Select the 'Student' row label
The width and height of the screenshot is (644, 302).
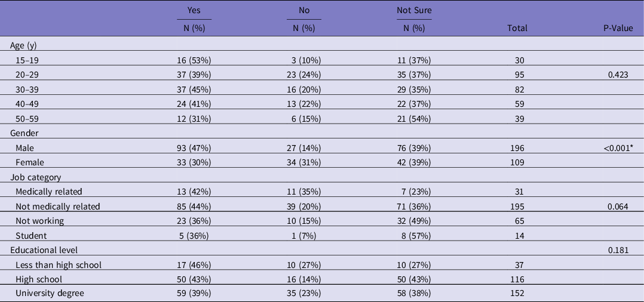pos(31,235)
